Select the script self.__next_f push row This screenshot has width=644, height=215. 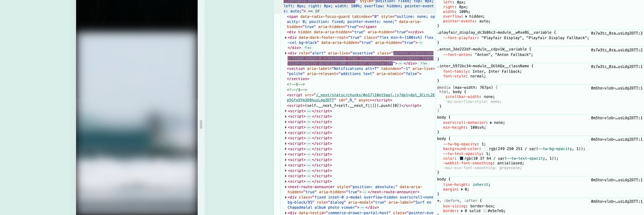pos(355,106)
